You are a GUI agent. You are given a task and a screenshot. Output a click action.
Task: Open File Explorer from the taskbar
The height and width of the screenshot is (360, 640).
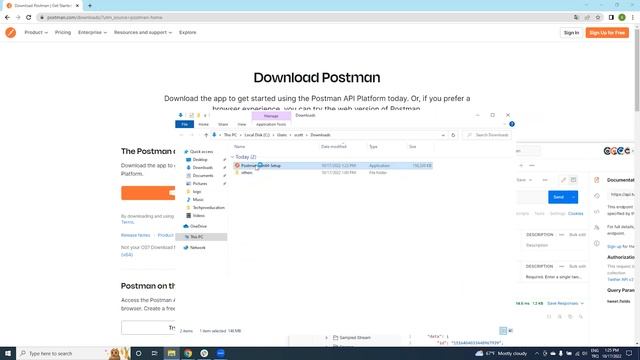click(171, 353)
